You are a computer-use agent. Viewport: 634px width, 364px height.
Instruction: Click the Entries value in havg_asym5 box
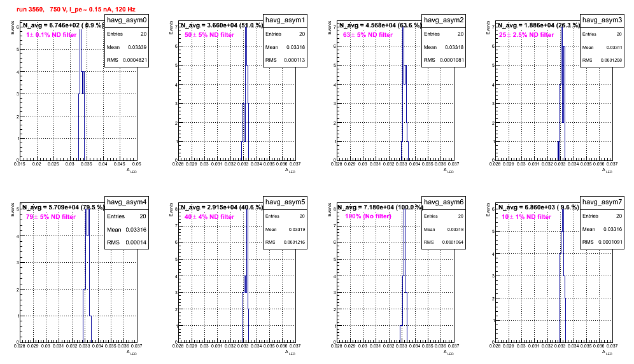[x=302, y=216]
